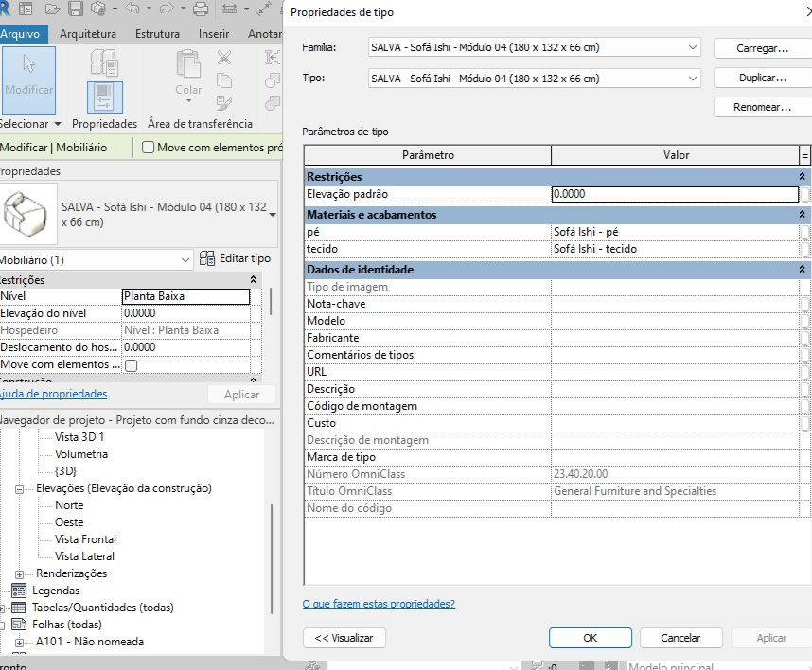Click the Colar paste icon

pos(188,64)
